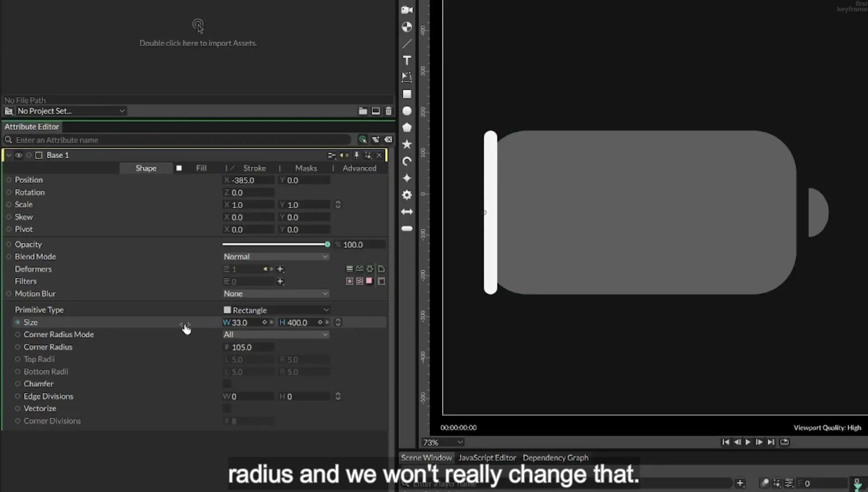This screenshot has width=868, height=492.
Task: Select the Arrow shape tool
Action: point(407,212)
